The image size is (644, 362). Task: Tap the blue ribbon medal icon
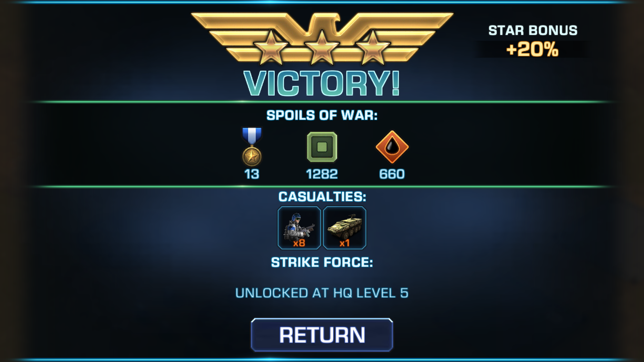click(252, 147)
